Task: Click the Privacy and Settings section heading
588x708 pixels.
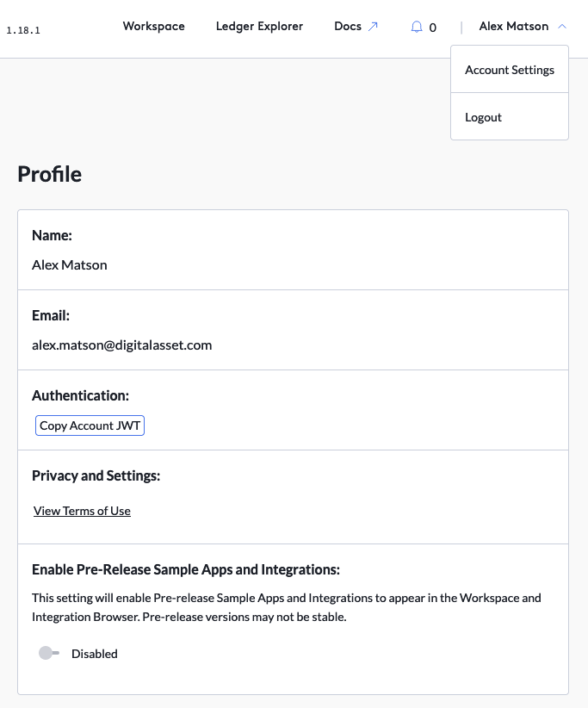Action: [96, 475]
